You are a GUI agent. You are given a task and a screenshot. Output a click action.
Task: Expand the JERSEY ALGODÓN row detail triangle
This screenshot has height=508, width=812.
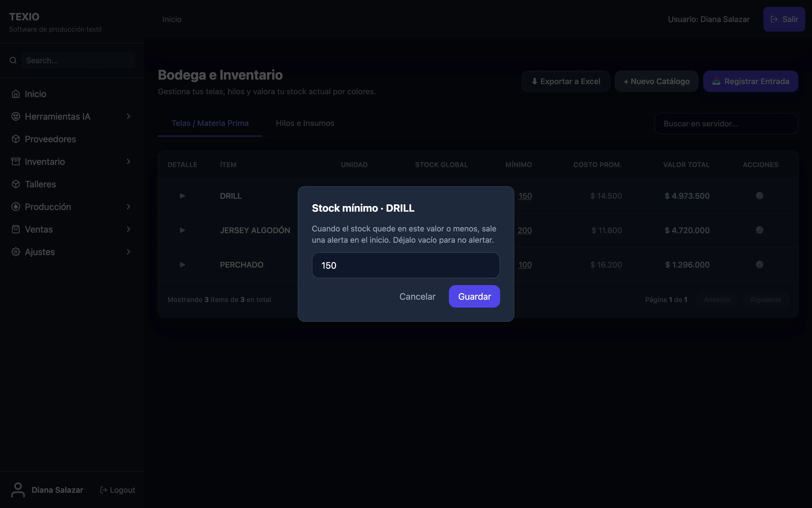182,230
